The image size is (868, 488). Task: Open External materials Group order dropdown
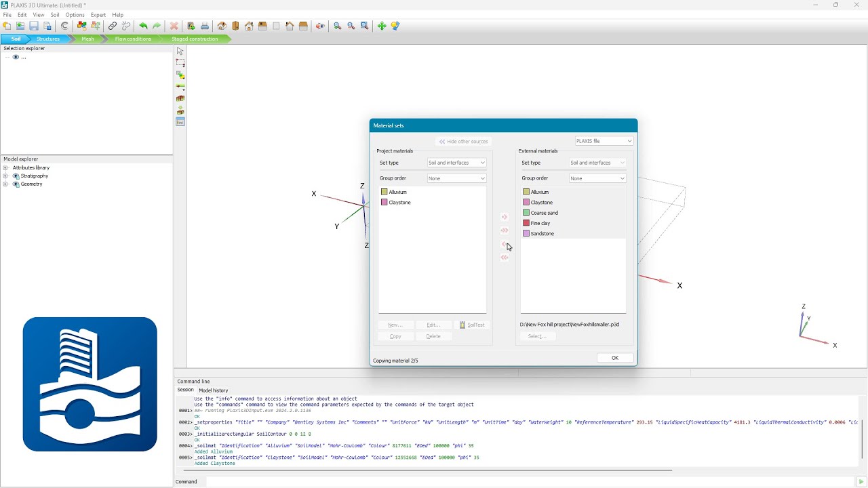coord(597,178)
